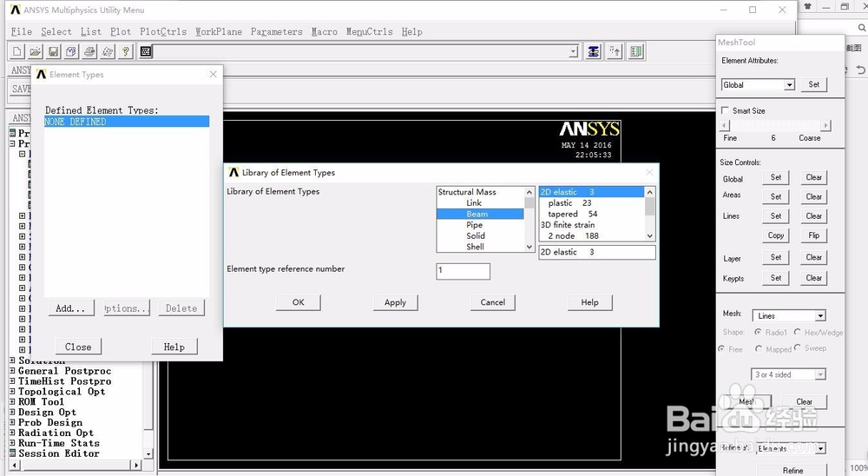Select 'tapered 54' beam element entry

pyautogui.click(x=592, y=214)
